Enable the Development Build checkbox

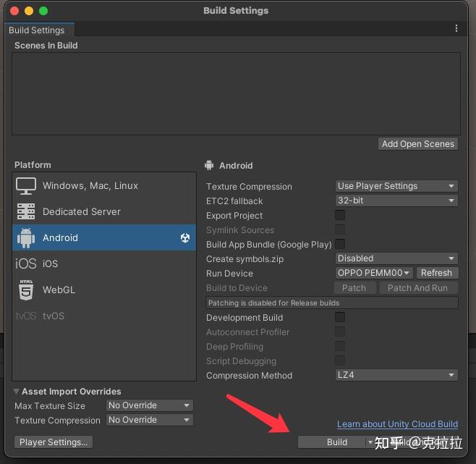(x=340, y=317)
